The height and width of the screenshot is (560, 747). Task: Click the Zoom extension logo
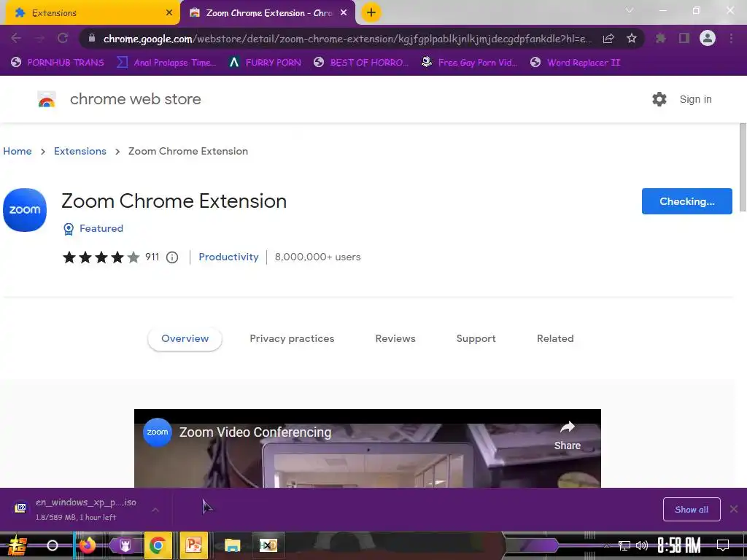[x=25, y=210]
